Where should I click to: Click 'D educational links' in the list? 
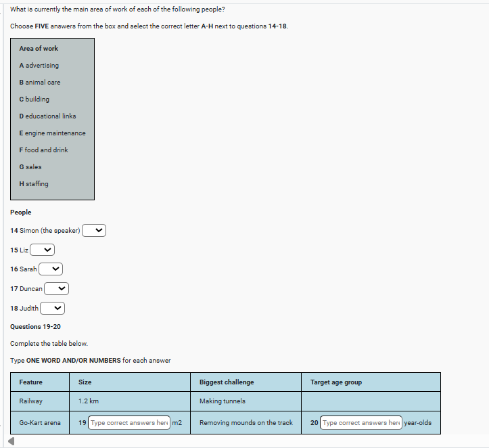pyautogui.click(x=47, y=116)
